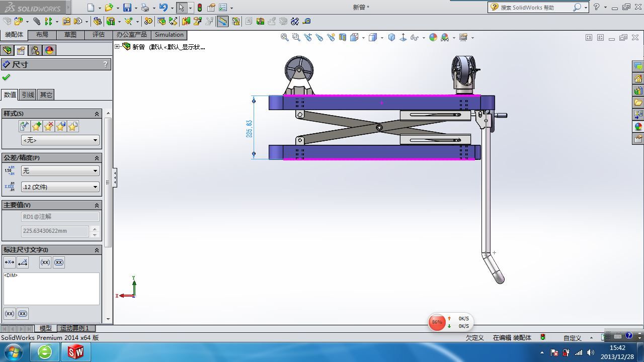Click the Apply default attributes icon

coord(24,126)
